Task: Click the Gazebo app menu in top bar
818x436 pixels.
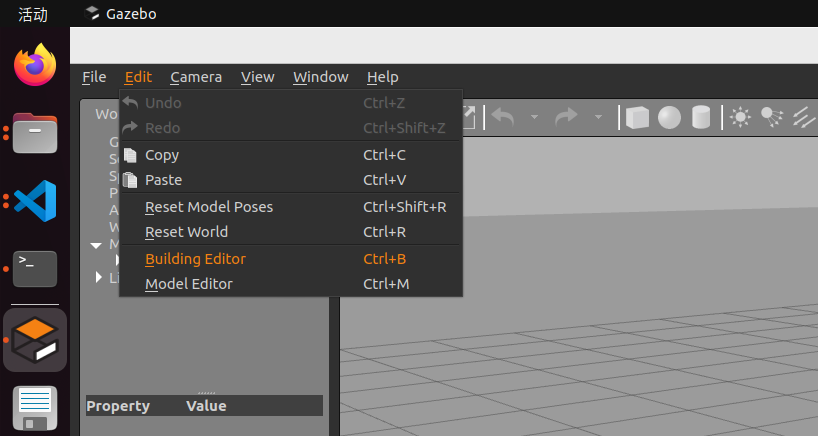Action: click(x=121, y=14)
